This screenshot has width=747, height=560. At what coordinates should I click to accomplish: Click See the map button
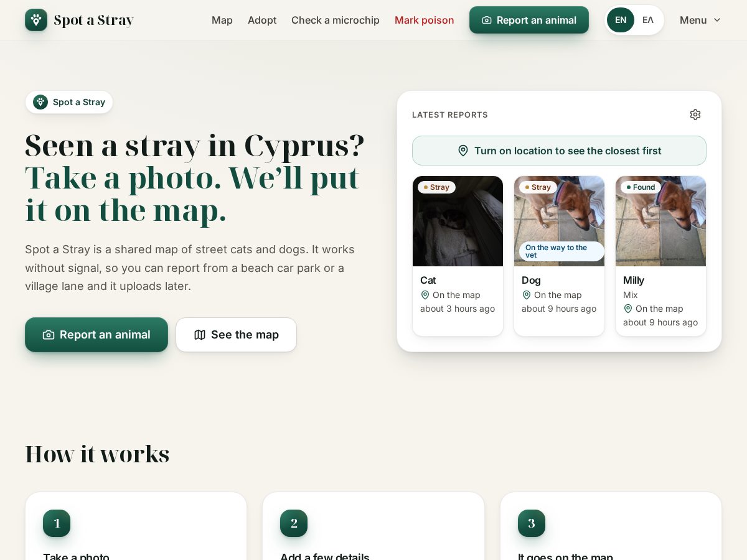pos(236,335)
